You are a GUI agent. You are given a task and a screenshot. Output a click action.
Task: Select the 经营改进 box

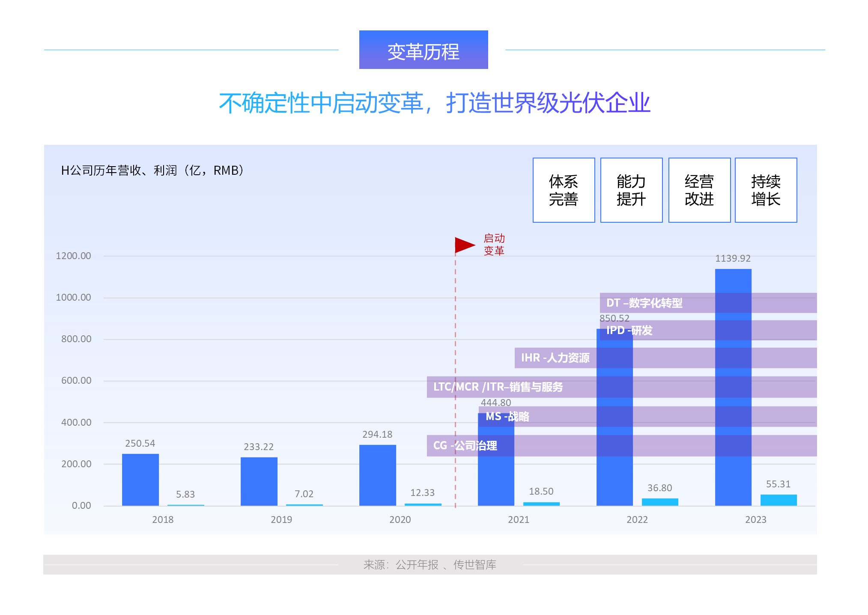699,190
